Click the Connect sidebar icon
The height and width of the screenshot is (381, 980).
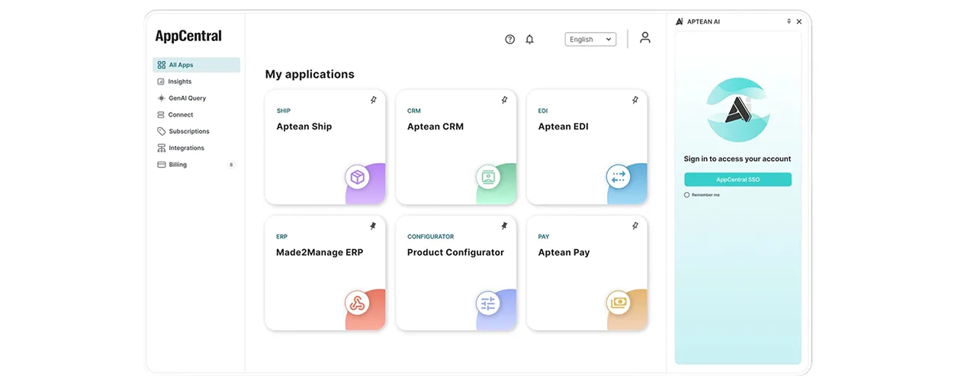point(161,115)
